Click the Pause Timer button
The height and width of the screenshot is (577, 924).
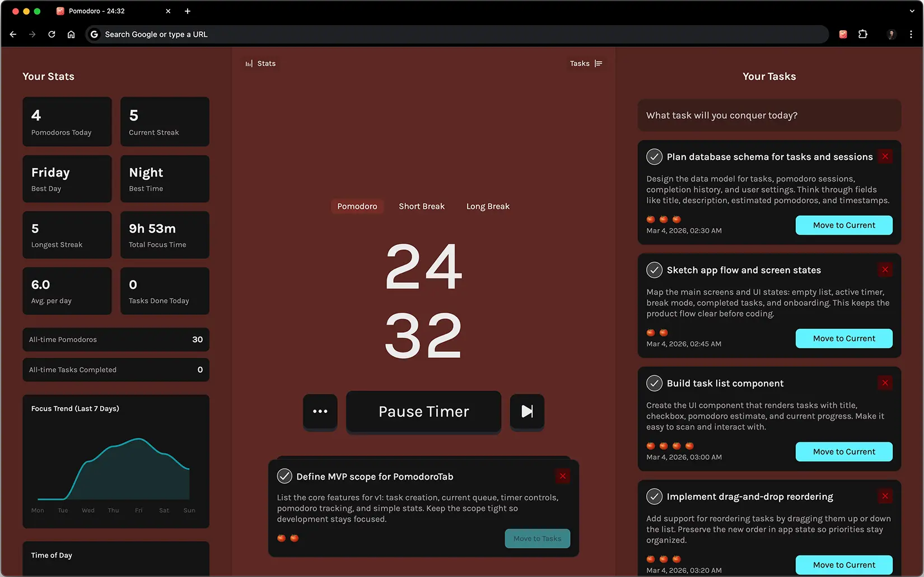423,412
